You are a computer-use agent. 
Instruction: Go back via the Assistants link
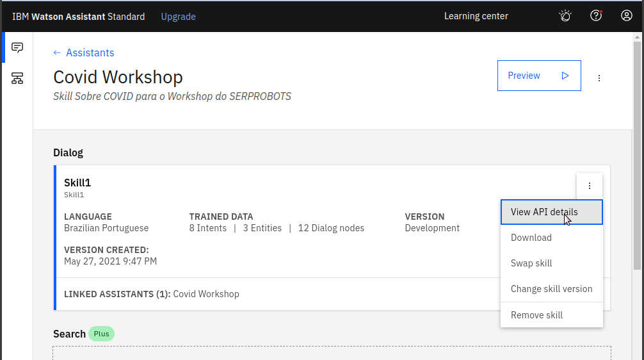90,53
